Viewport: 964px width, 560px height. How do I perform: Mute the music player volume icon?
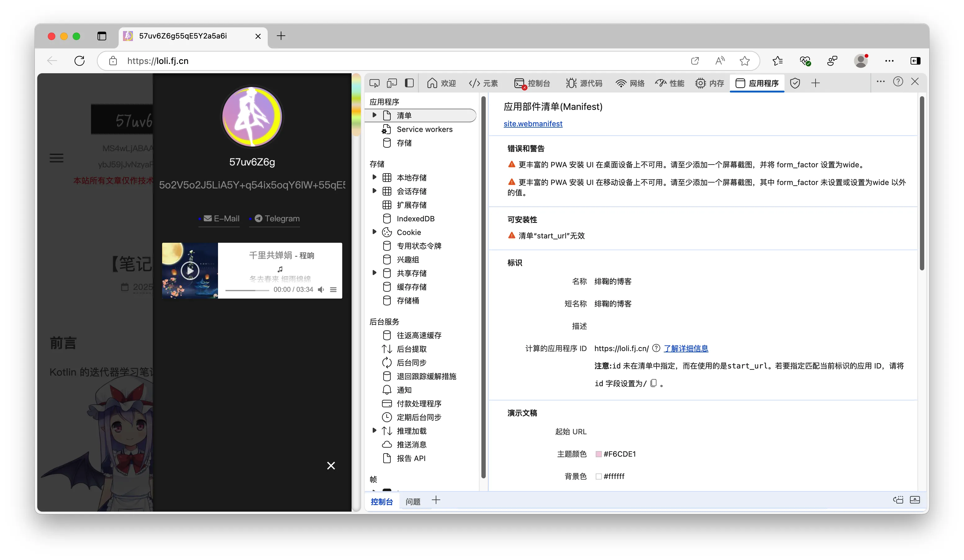click(x=321, y=290)
